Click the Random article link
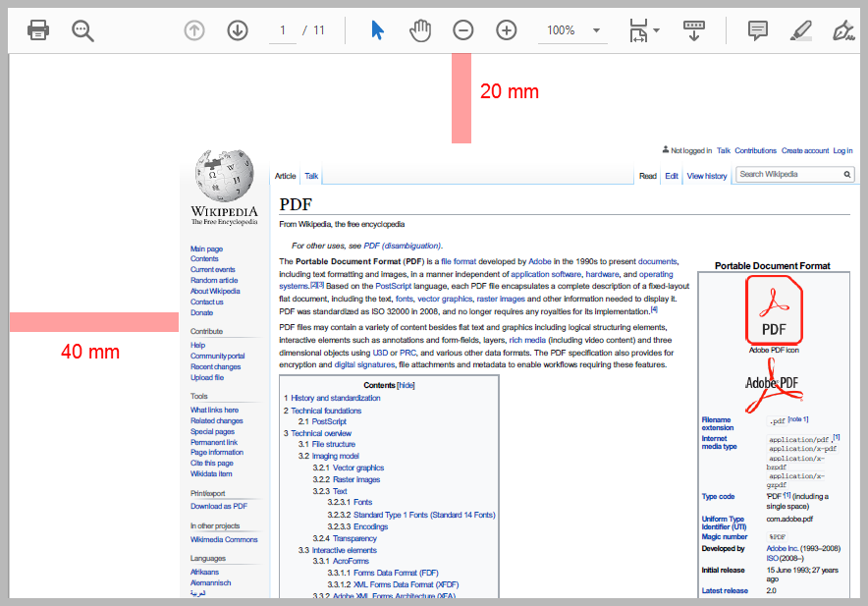This screenshot has height=606, width=868. (x=214, y=280)
